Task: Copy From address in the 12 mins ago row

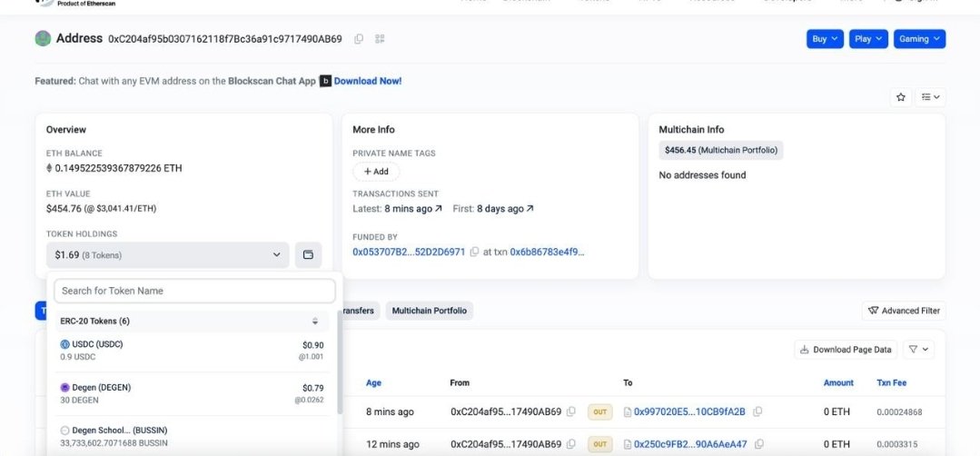Action: (570, 444)
